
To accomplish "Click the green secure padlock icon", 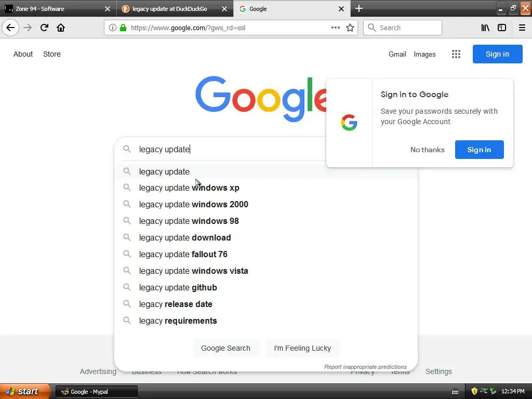I will [x=123, y=28].
